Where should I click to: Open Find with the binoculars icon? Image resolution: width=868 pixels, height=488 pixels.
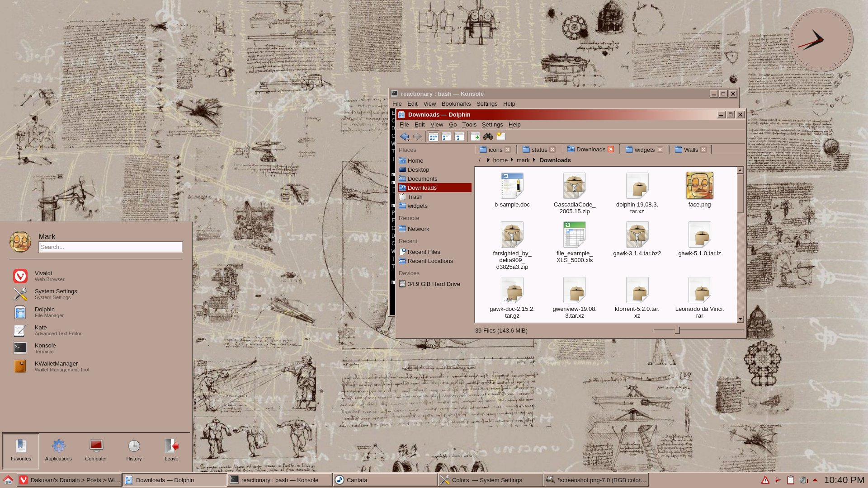click(x=488, y=136)
